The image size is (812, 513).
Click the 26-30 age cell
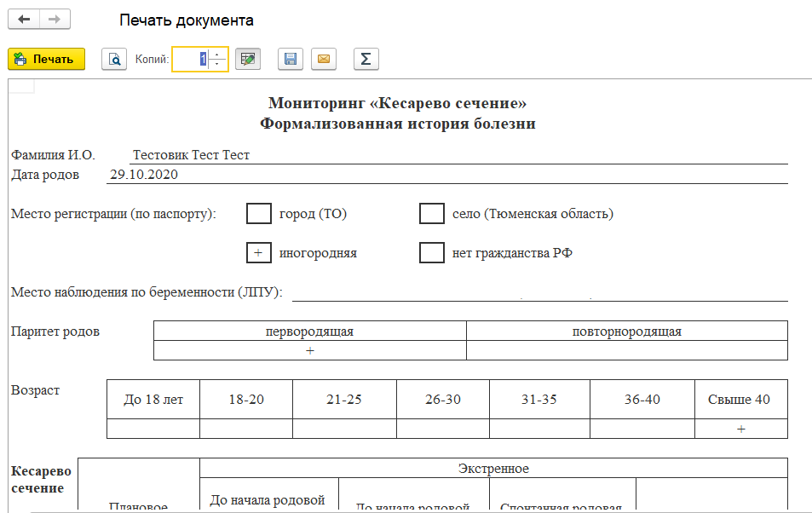click(x=443, y=400)
